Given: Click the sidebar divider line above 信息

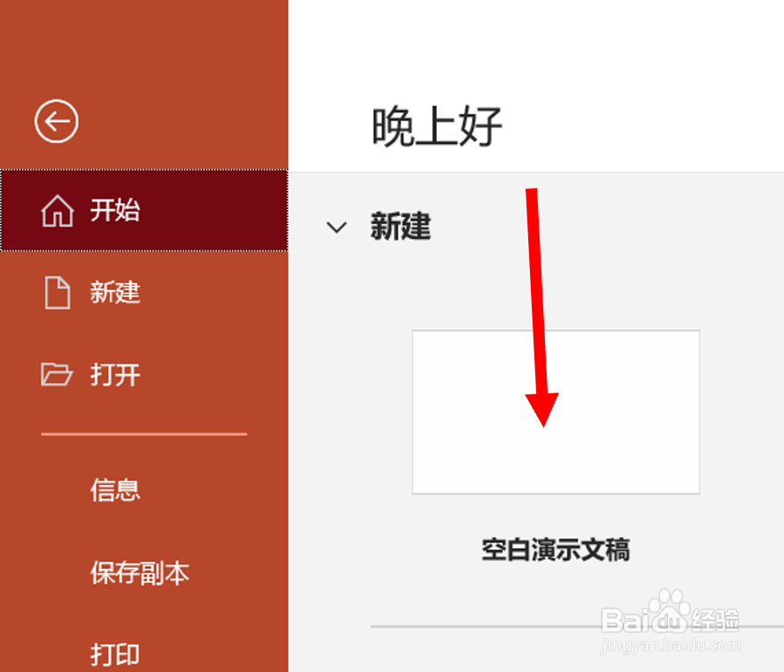Looking at the screenshot, I should (144, 434).
